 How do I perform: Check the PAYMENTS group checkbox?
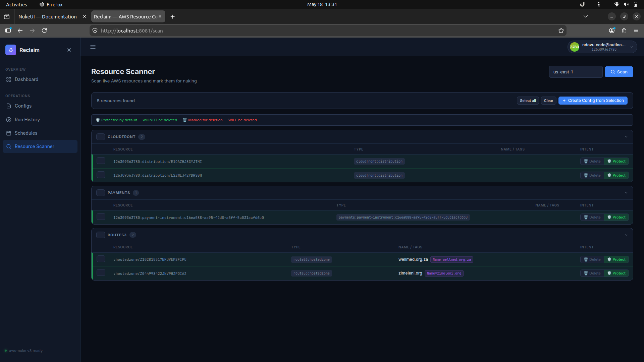pyautogui.click(x=101, y=193)
